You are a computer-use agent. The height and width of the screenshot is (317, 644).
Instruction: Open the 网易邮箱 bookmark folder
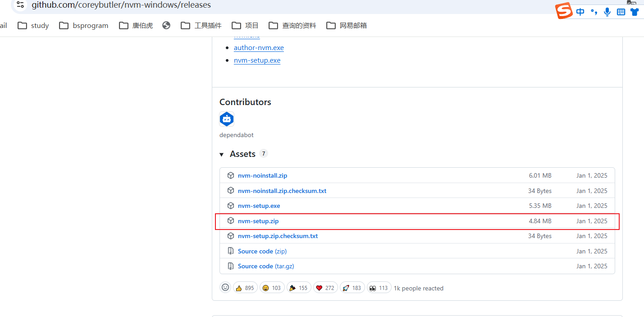click(347, 26)
